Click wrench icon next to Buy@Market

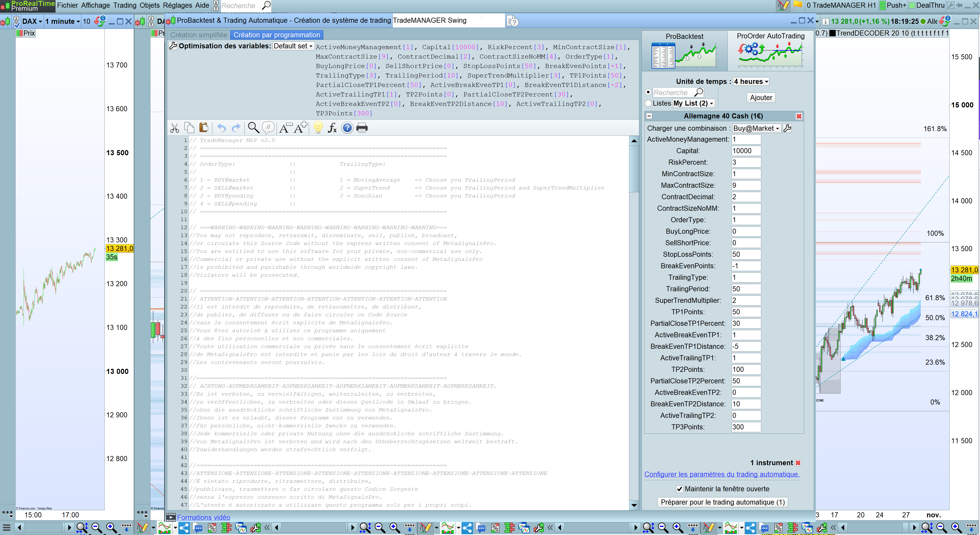[787, 128]
